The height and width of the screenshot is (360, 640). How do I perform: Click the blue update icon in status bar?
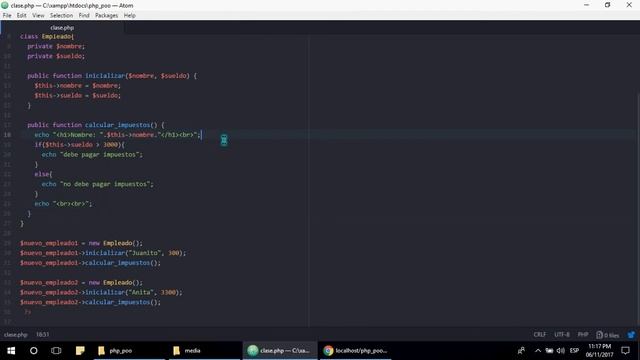631,335
